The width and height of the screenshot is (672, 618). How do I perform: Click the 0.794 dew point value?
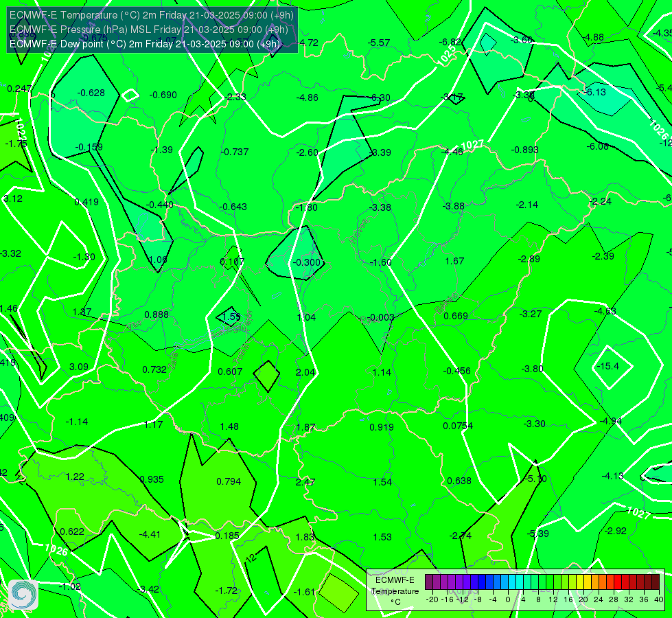pos(229,481)
